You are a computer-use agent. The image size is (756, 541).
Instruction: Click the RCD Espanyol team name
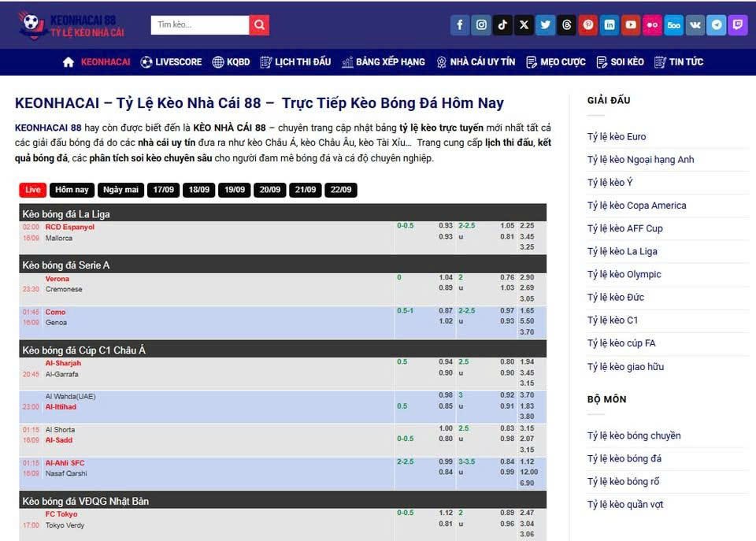click(70, 228)
